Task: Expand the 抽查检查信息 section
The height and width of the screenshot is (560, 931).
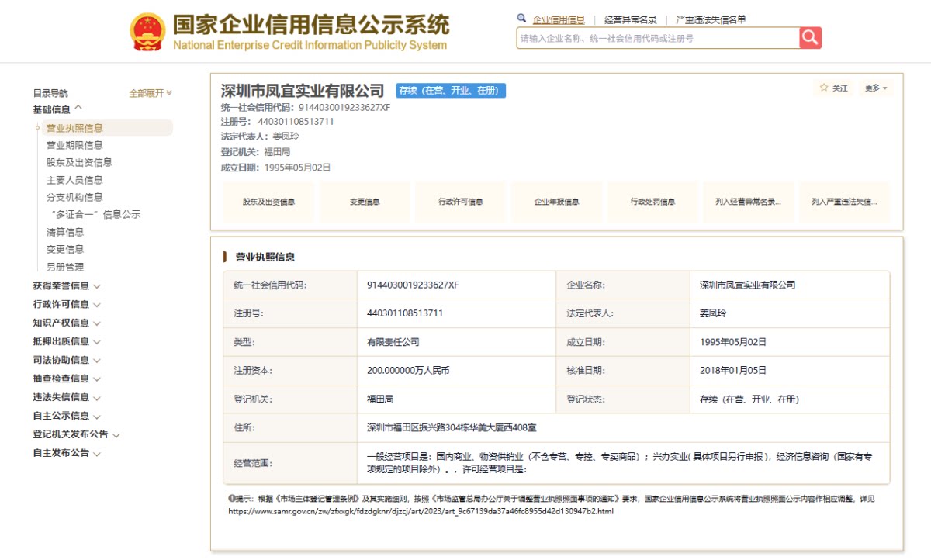Action: click(x=67, y=379)
